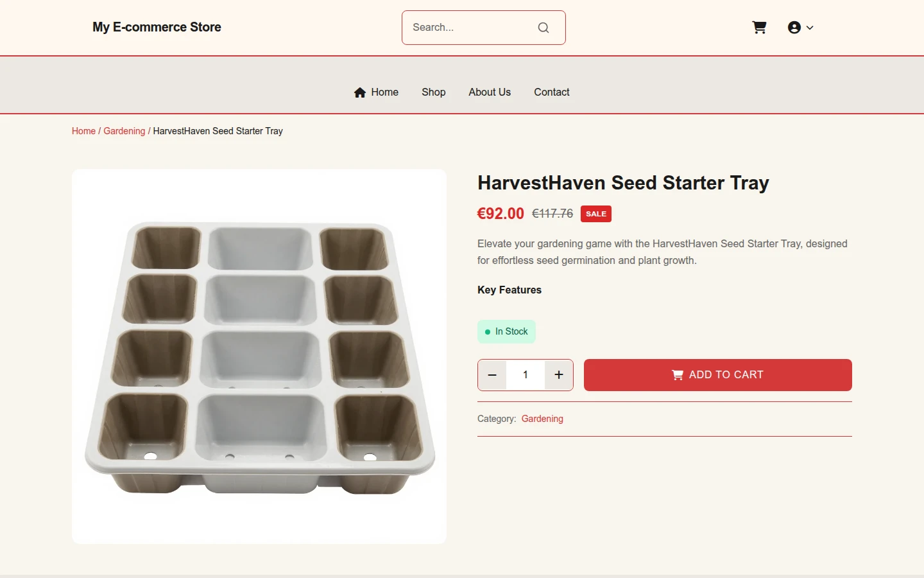Decrease quantity with the minus button
This screenshot has width=924, height=578.
[492, 375]
